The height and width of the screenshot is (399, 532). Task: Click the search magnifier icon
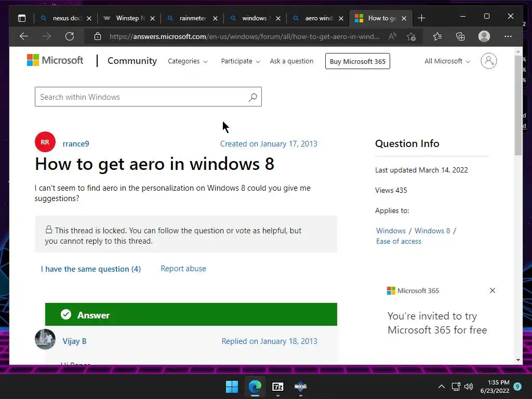click(252, 97)
